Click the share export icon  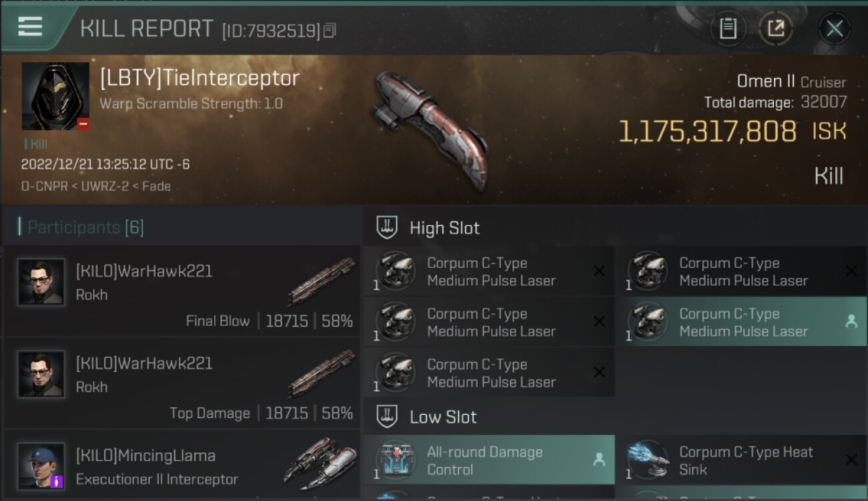[776, 28]
